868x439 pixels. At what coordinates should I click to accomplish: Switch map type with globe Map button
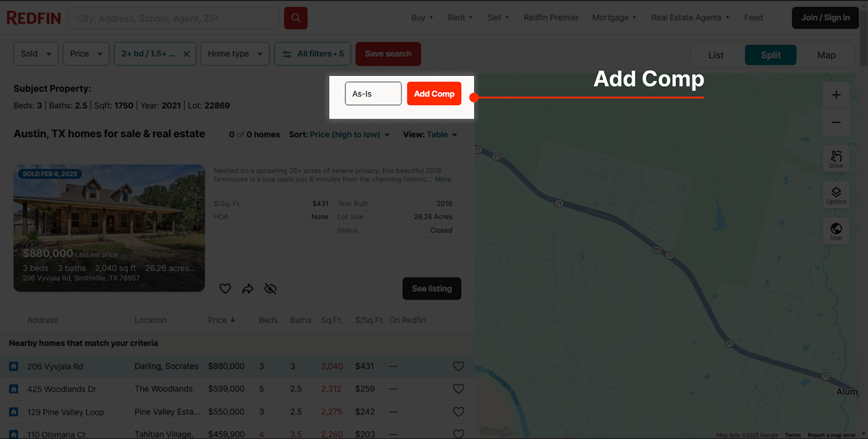pyautogui.click(x=836, y=231)
